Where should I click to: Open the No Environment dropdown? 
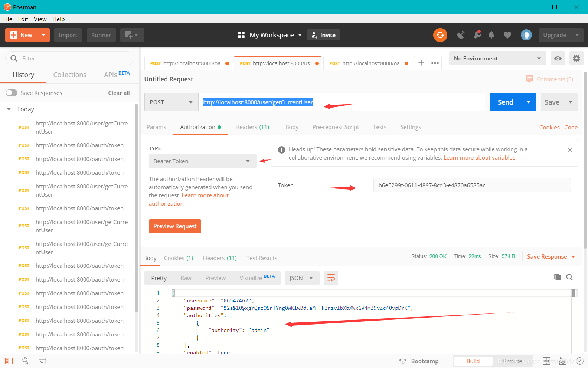pos(497,58)
